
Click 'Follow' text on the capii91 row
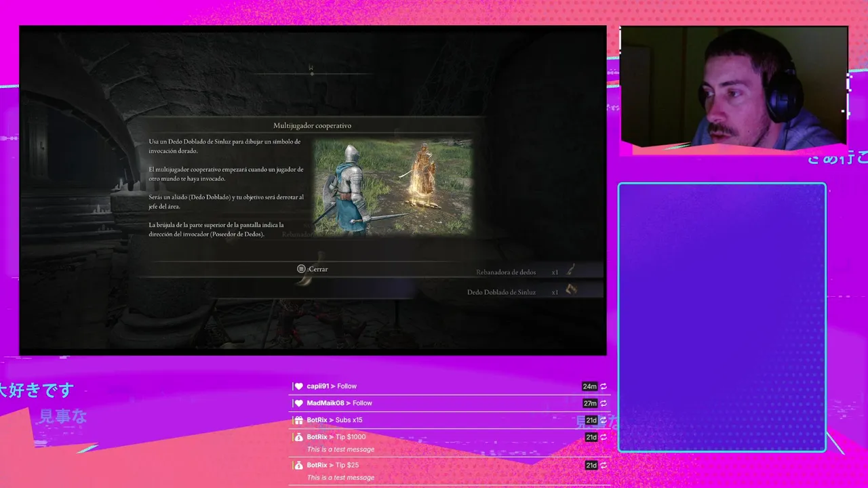[x=347, y=386]
